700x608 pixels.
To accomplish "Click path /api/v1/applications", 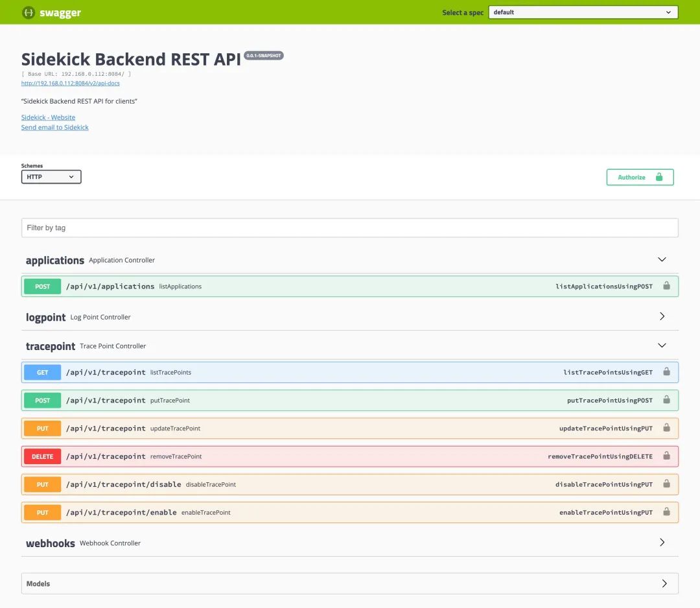I will [x=110, y=286].
